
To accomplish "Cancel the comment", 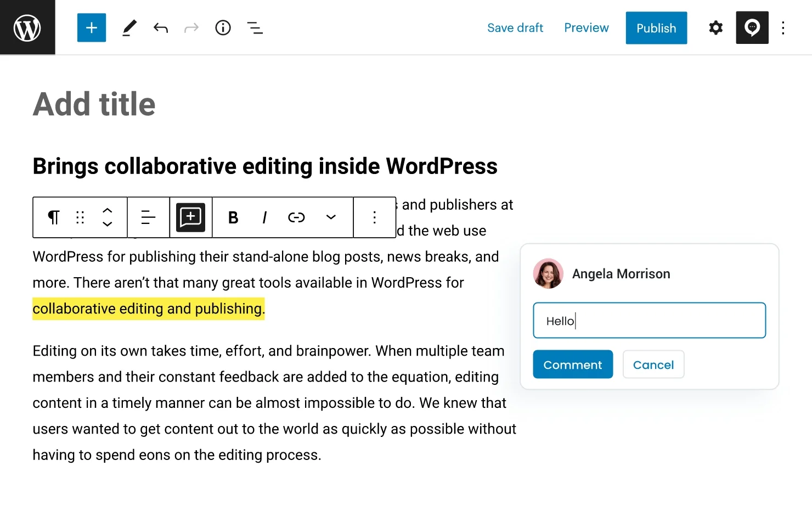I will [653, 364].
